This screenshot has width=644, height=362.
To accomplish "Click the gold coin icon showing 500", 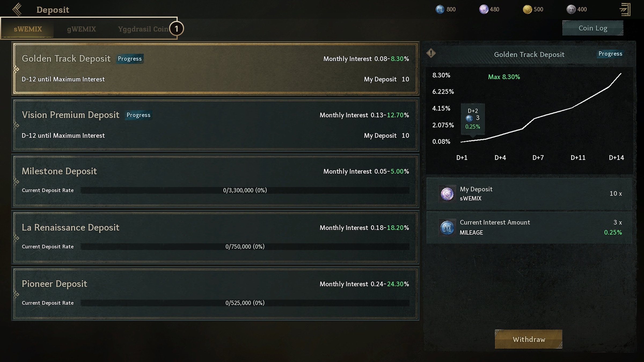I will 527,9.
